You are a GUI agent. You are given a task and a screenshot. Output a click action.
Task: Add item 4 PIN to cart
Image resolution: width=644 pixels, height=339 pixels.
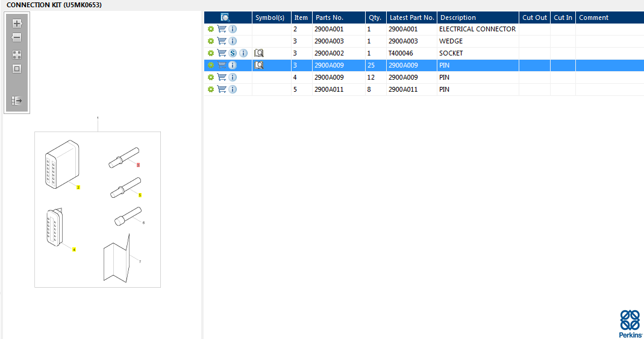222,77
